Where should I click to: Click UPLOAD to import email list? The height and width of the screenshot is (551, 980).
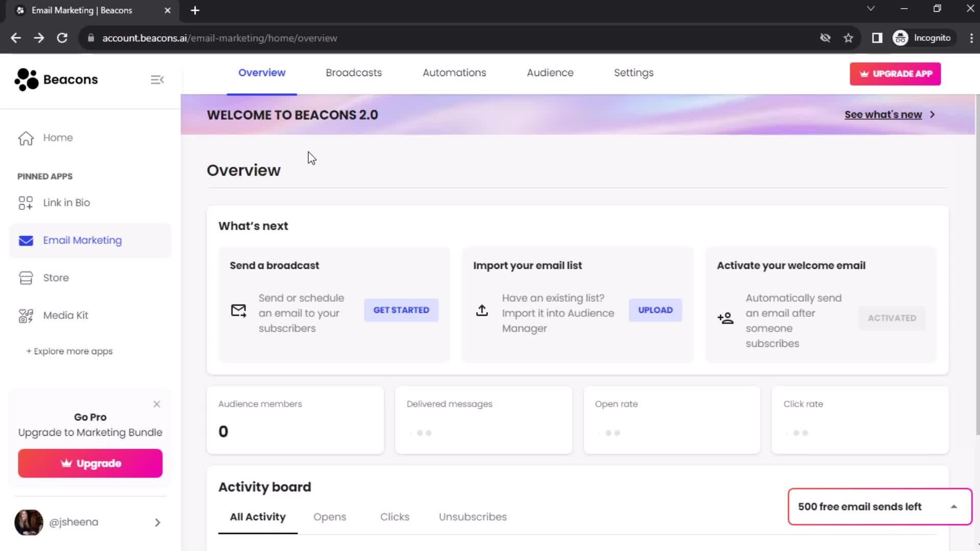[655, 310]
